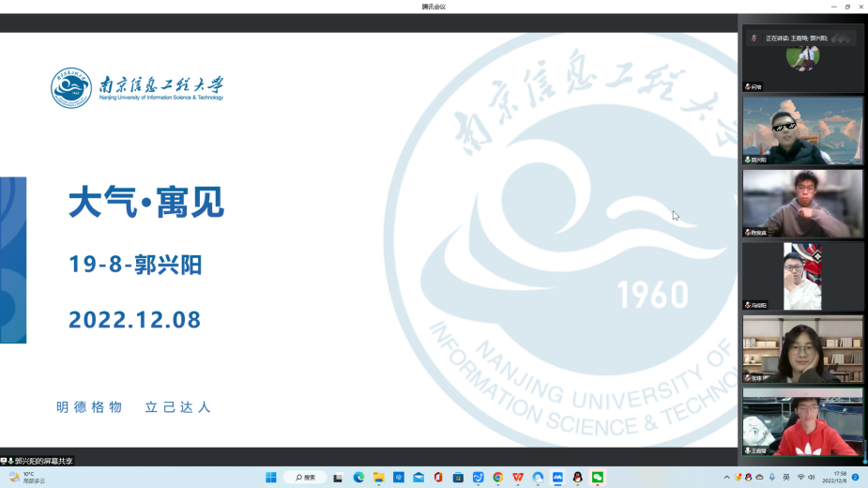Open Microsoft Edge browser icon
The image size is (868, 488).
(x=358, y=478)
